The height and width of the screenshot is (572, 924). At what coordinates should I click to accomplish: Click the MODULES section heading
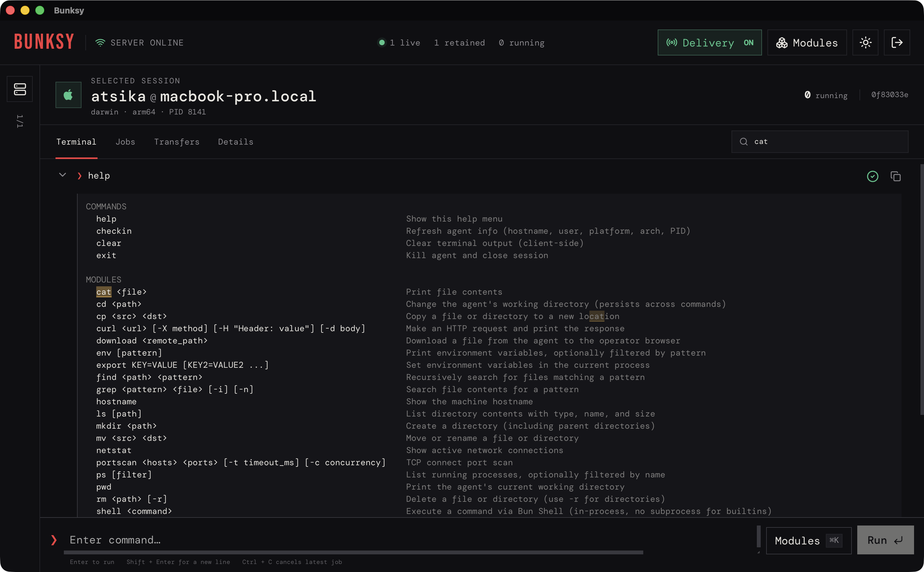[103, 280]
